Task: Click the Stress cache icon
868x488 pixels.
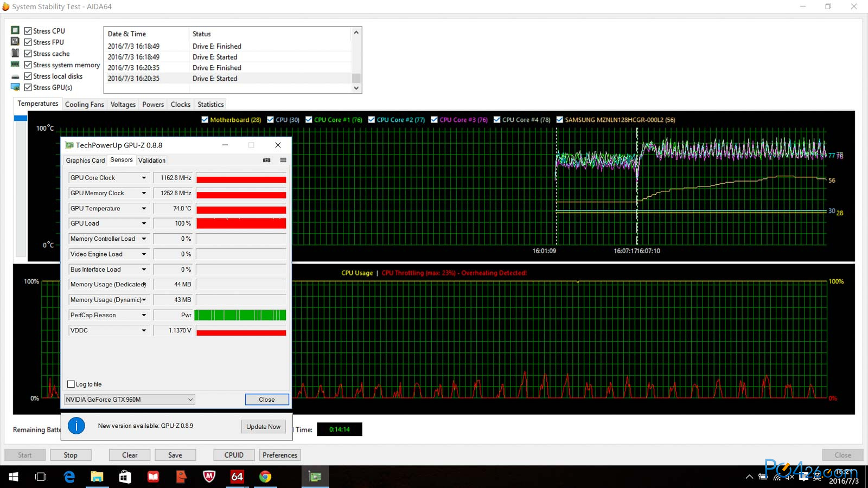Action: pyautogui.click(x=15, y=53)
